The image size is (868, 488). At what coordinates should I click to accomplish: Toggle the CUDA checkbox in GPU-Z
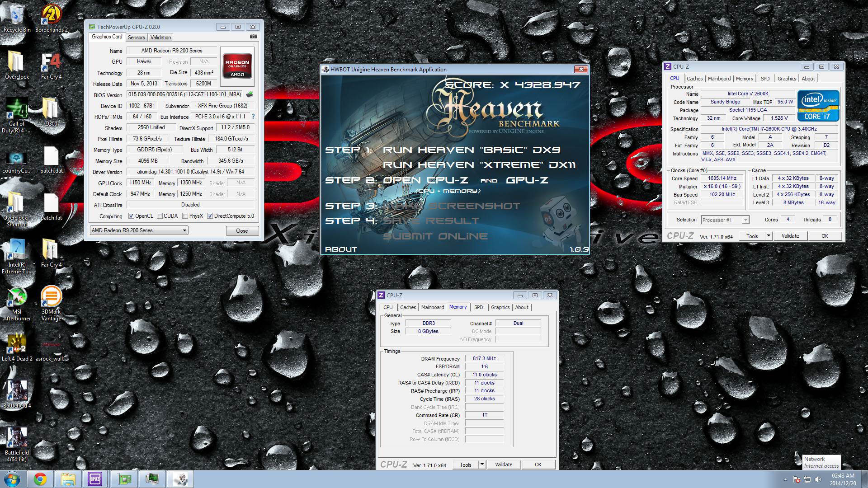tap(160, 216)
